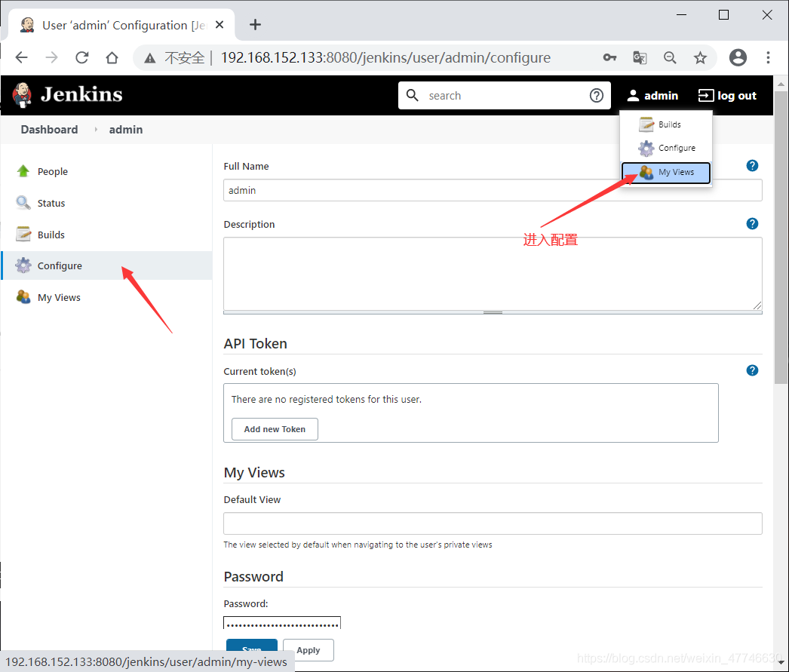Go to the Dashboard breadcrumb
Screen dimensions: 789x672
pyautogui.click(x=49, y=130)
